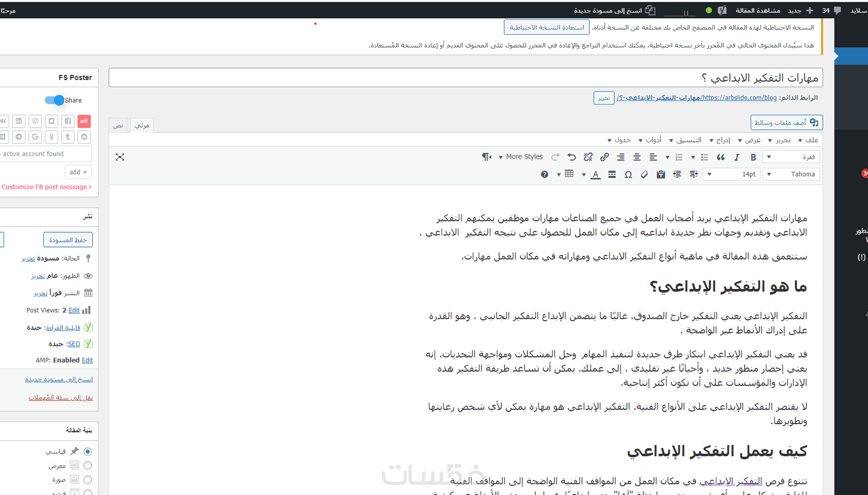868x495 pixels.
Task: Switch to the مرئي visual editor tab
Action: coord(141,125)
